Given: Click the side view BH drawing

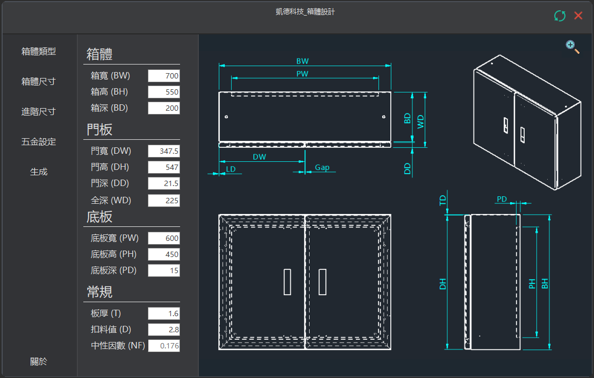Looking at the screenshot, I should [x=492, y=282].
